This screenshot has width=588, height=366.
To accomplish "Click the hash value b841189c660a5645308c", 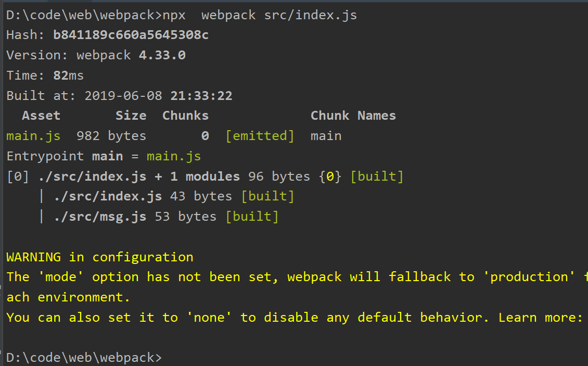I will 131,35.
